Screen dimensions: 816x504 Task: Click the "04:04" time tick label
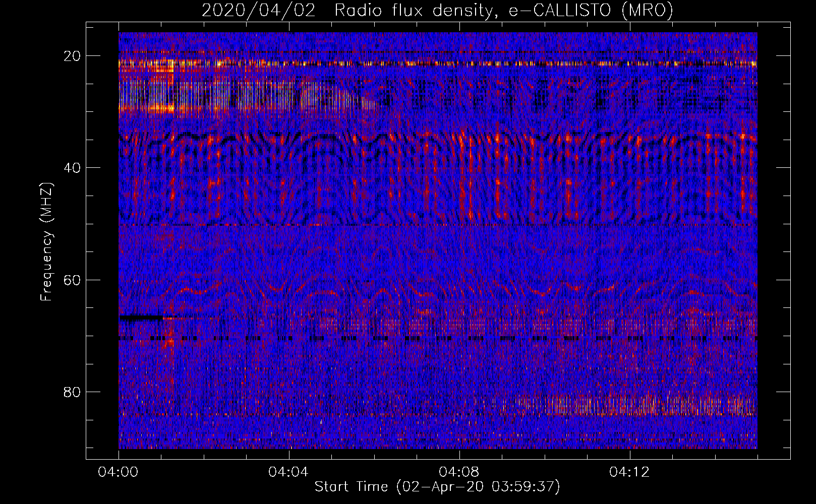[x=289, y=472]
